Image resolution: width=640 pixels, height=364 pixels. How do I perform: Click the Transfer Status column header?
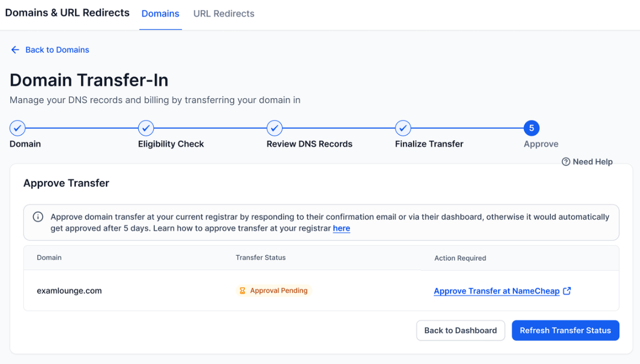pyautogui.click(x=260, y=257)
